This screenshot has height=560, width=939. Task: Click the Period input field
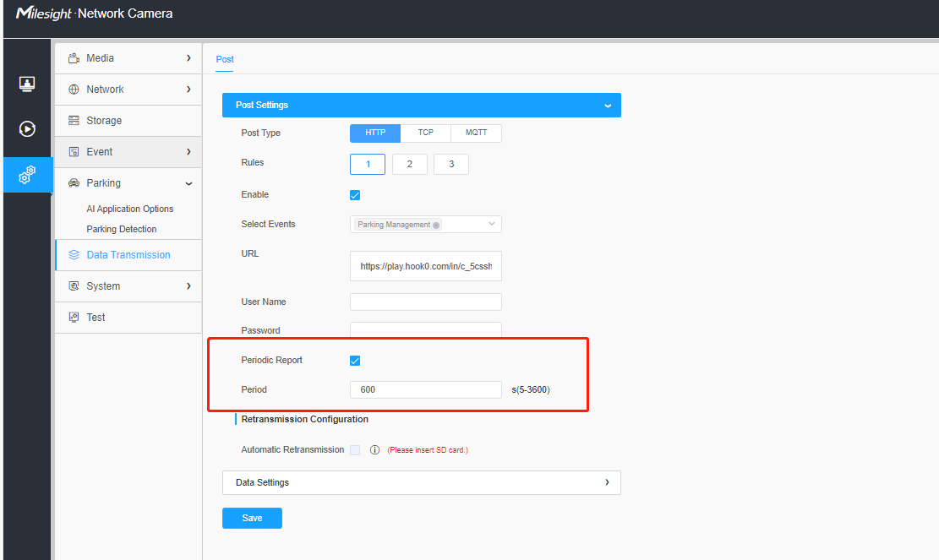[x=426, y=389]
